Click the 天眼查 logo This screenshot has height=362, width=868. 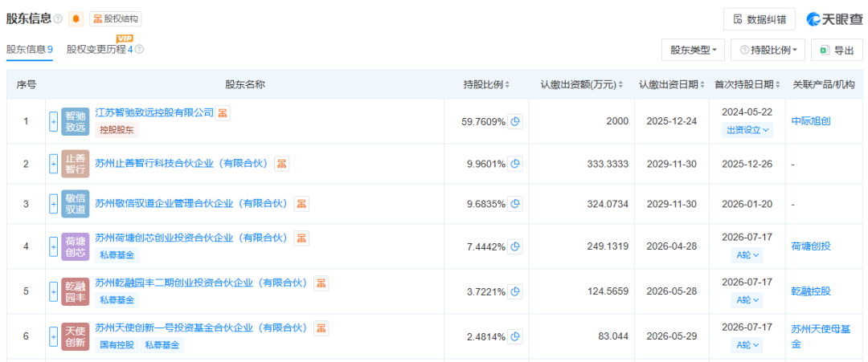coord(835,19)
